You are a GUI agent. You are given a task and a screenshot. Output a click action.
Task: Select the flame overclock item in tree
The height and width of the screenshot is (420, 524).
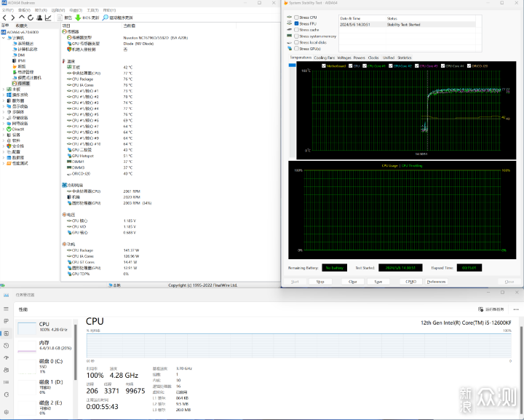pyautogui.click(x=19, y=66)
